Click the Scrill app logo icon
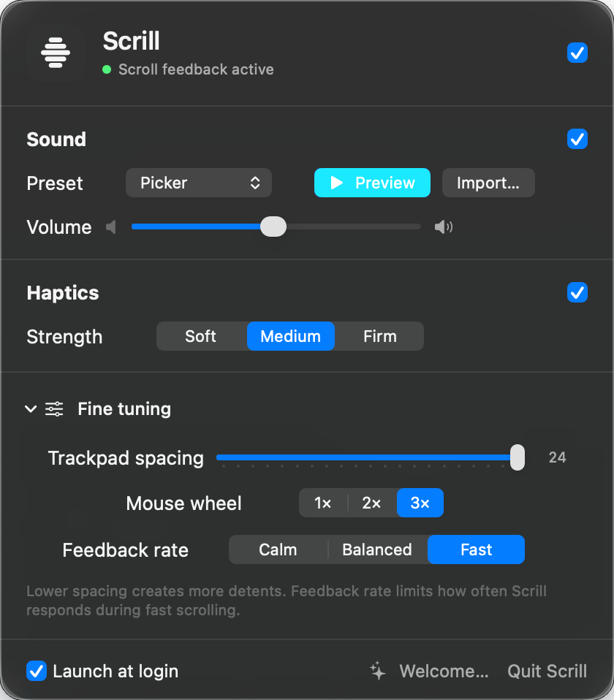This screenshot has width=614, height=700. pyautogui.click(x=56, y=53)
